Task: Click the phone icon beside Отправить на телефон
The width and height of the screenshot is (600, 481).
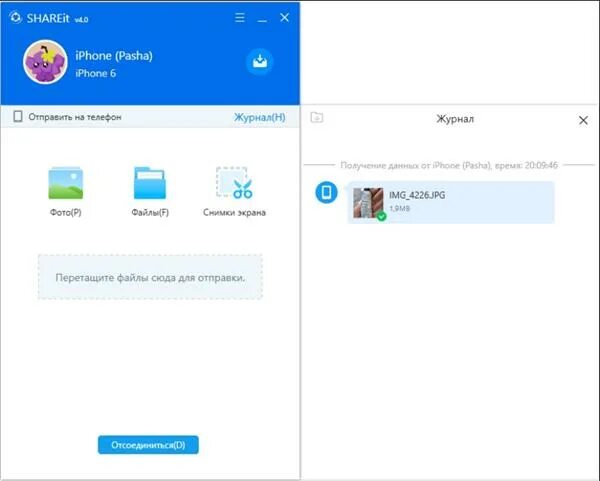Action: [18, 116]
